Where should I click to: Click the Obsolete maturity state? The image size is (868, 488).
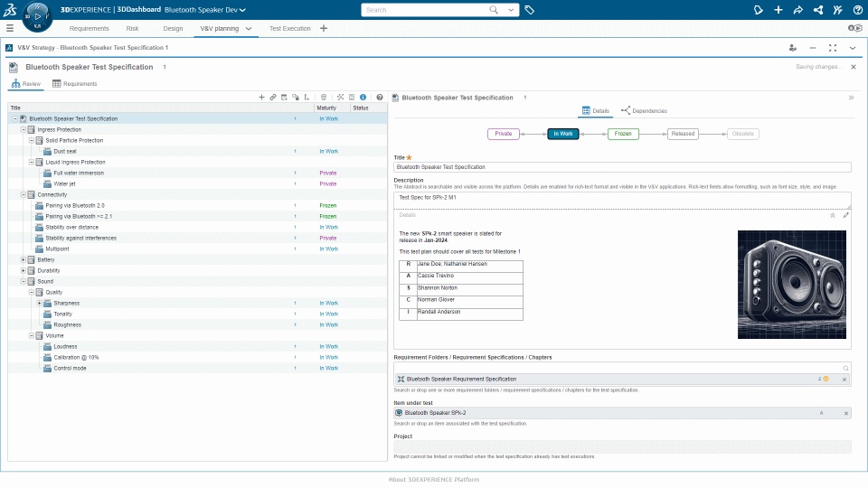pos(742,134)
